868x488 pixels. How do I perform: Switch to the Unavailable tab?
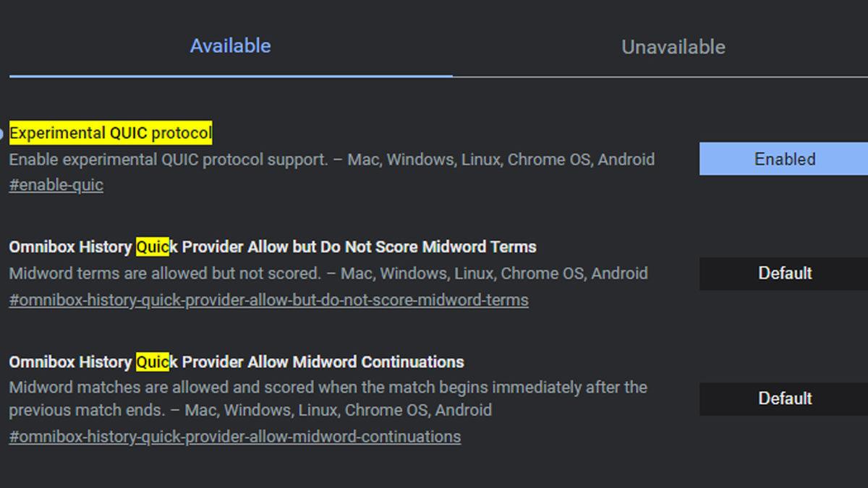pos(673,47)
